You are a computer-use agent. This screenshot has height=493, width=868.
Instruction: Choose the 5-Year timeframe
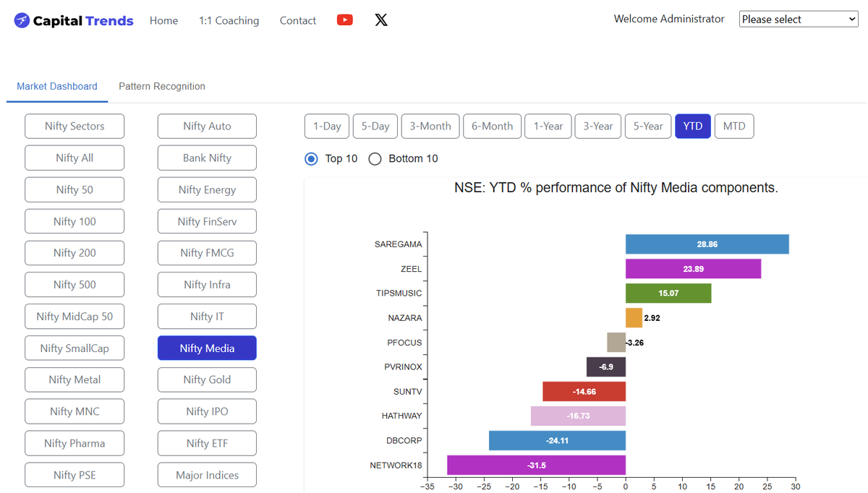[x=648, y=126]
